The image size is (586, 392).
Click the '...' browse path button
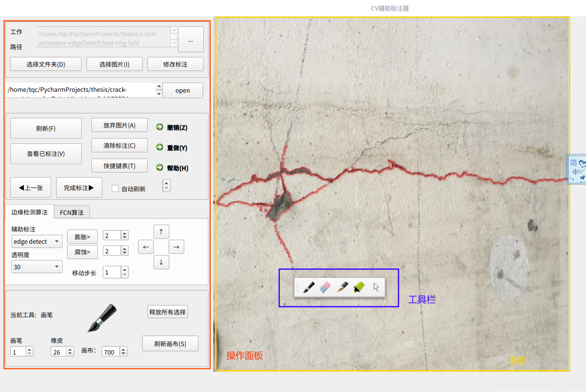pyautogui.click(x=191, y=39)
